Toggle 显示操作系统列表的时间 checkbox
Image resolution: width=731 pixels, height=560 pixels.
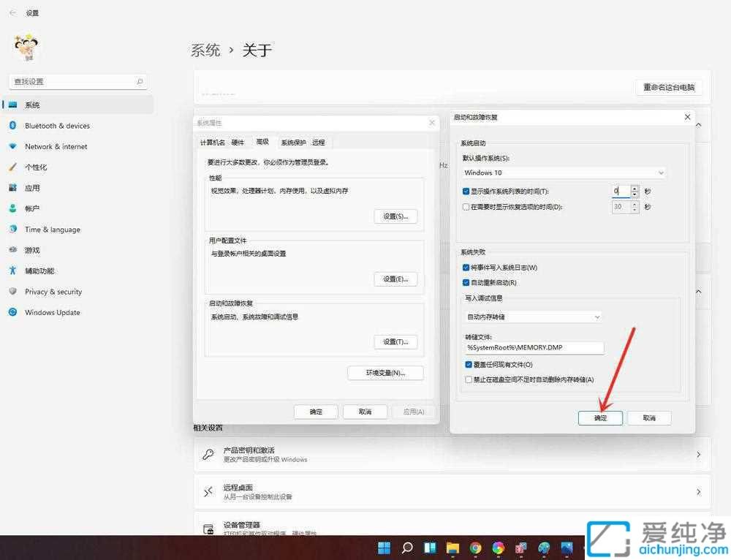[466, 191]
